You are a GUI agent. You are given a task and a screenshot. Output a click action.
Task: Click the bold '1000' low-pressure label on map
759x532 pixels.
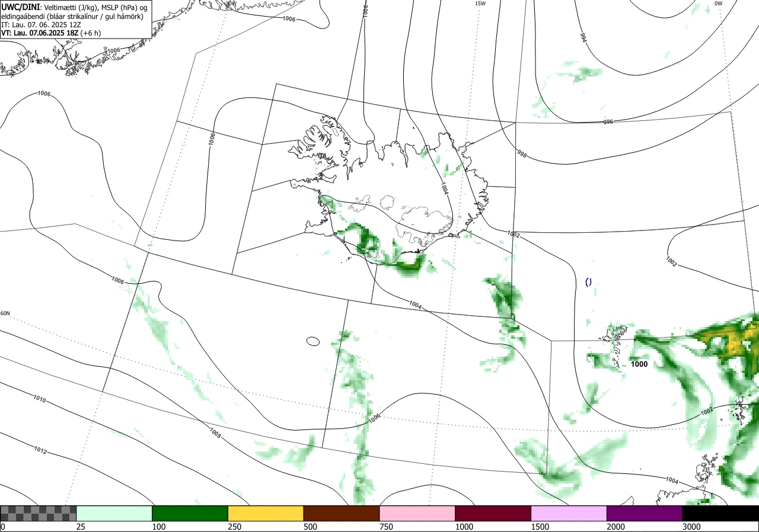[x=639, y=364]
